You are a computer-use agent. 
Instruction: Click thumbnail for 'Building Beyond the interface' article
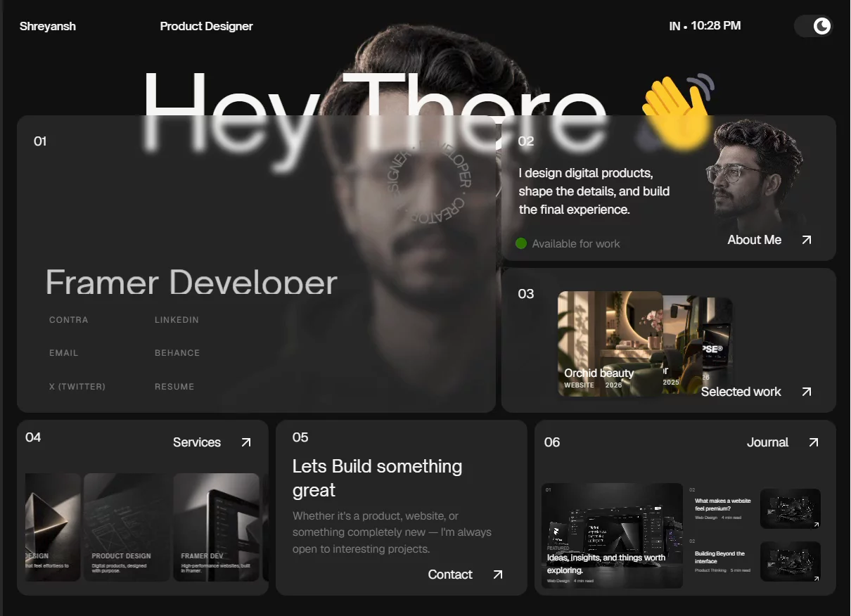coord(791,561)
